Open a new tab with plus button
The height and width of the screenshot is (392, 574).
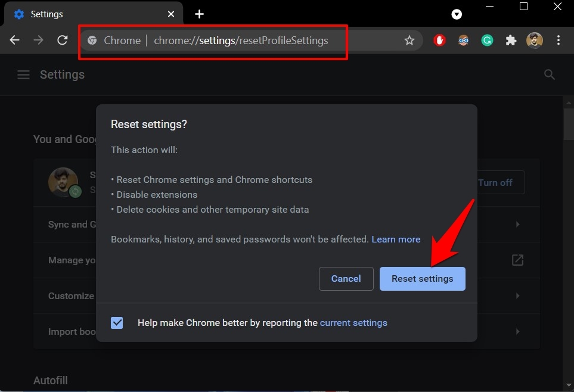(200, 14)
